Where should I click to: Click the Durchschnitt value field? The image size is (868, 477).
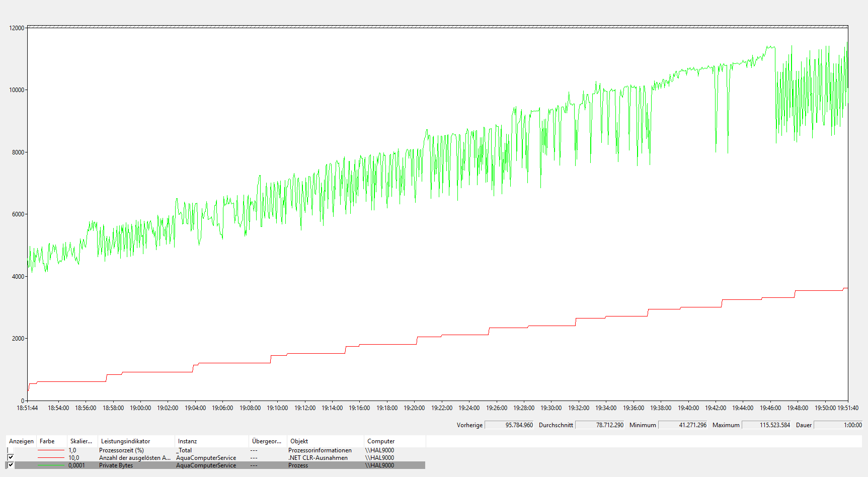click(x=599, y=425)
